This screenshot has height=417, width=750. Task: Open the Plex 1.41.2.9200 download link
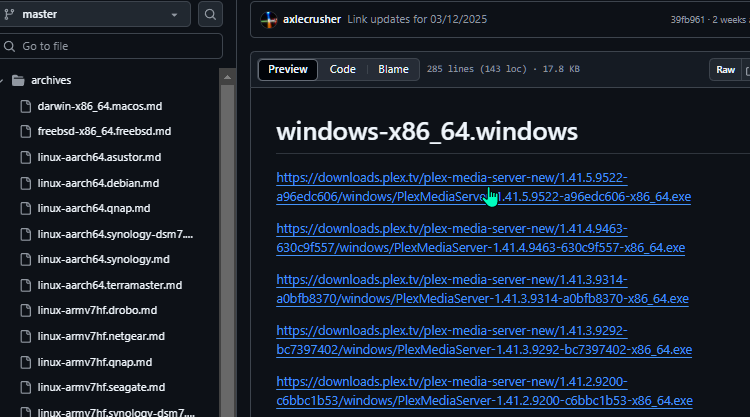484,391
